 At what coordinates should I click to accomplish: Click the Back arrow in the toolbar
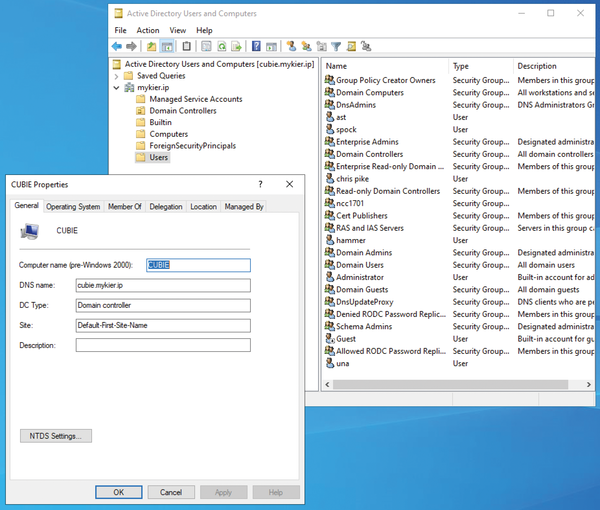117,47
